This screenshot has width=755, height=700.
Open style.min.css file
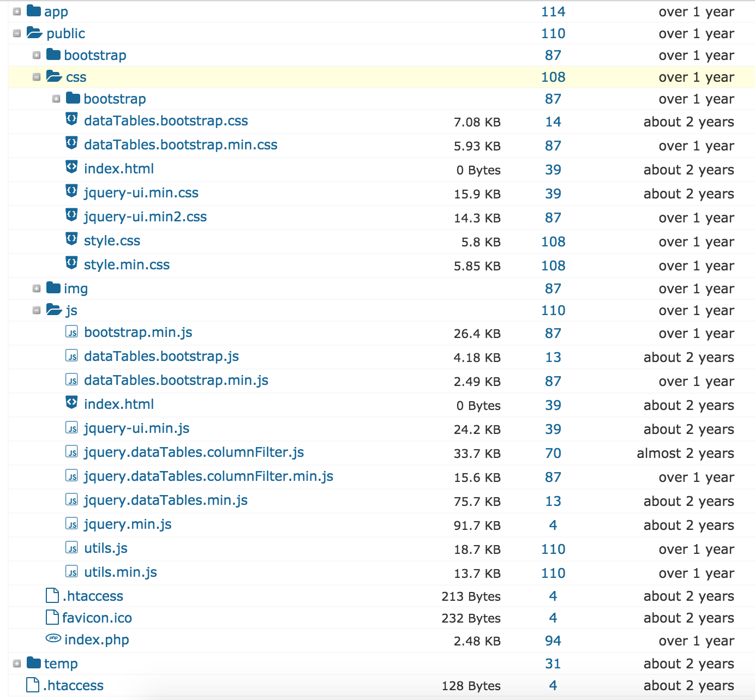pyautogui.click(x=127, y=264)
